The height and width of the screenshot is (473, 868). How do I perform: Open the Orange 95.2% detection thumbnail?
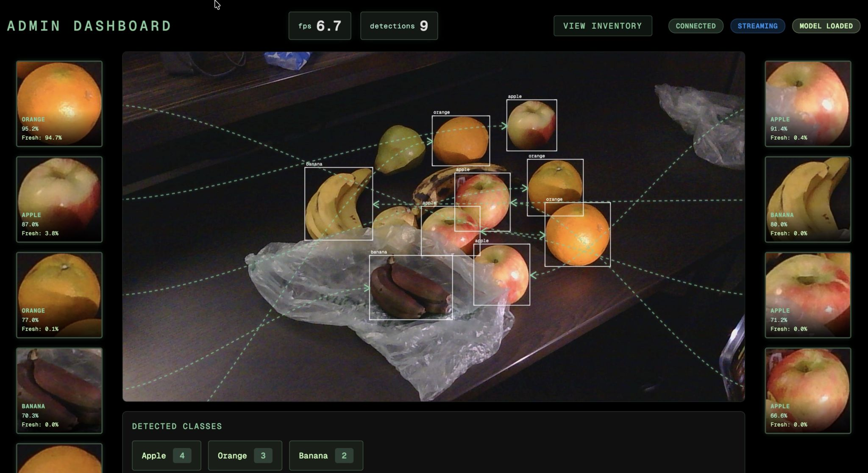[59, 104]
